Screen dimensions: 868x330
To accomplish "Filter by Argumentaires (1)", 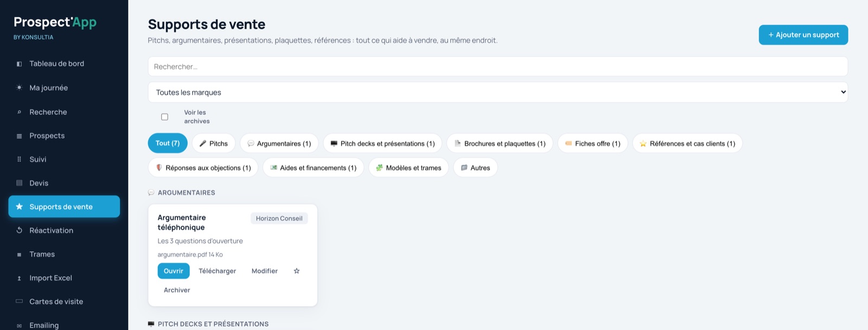I will click(279, 144).
